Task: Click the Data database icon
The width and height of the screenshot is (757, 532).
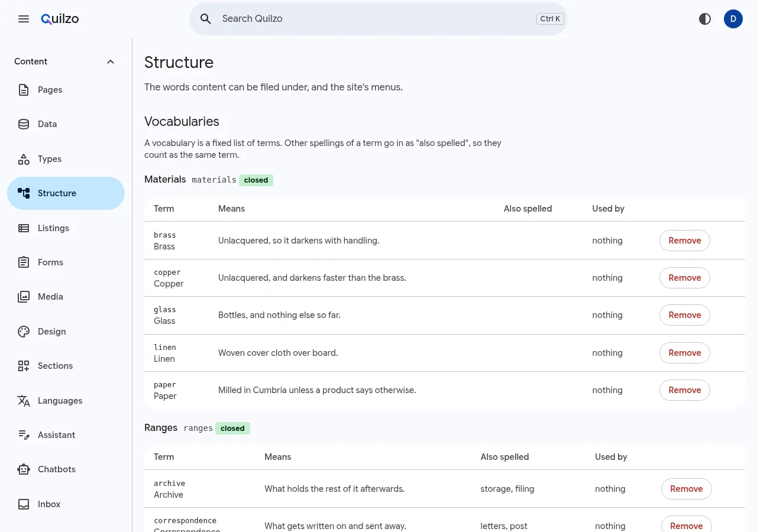Action: coord(24,124)
